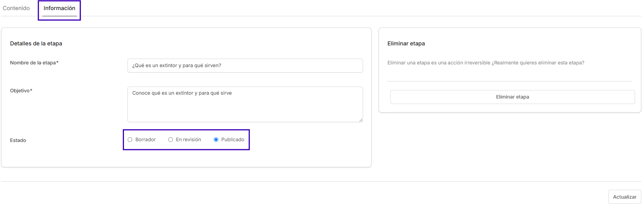Click the text '¿Qué es un extintor' in name field
The height and width of the screenshot is (206, 644).
point(155,66)
